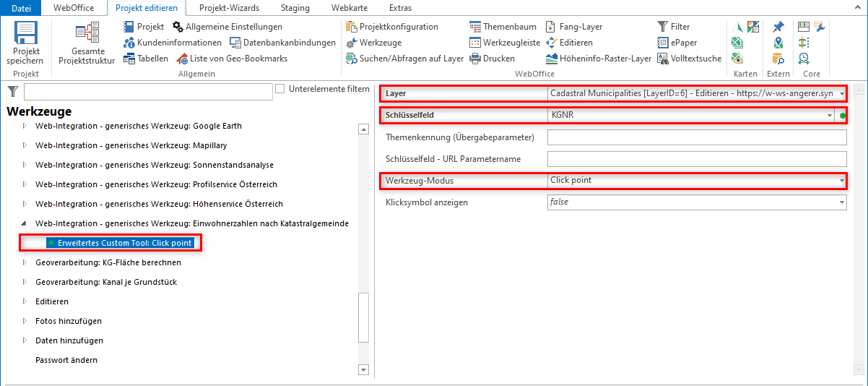Open Liste von Geo-Bookmarks

point(232,59)
